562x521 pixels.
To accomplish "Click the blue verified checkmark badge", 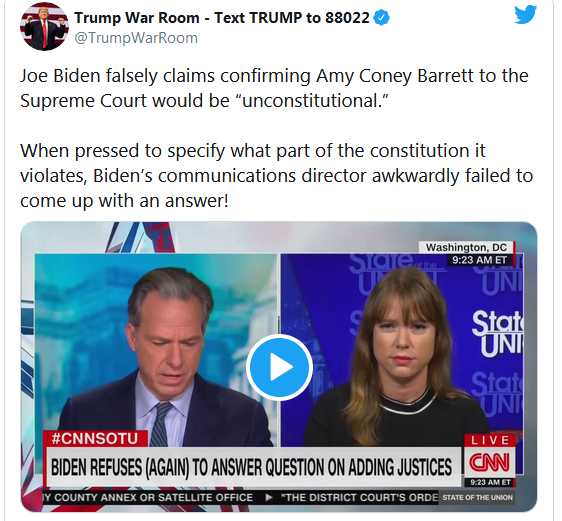I will (x=381, y=18).
